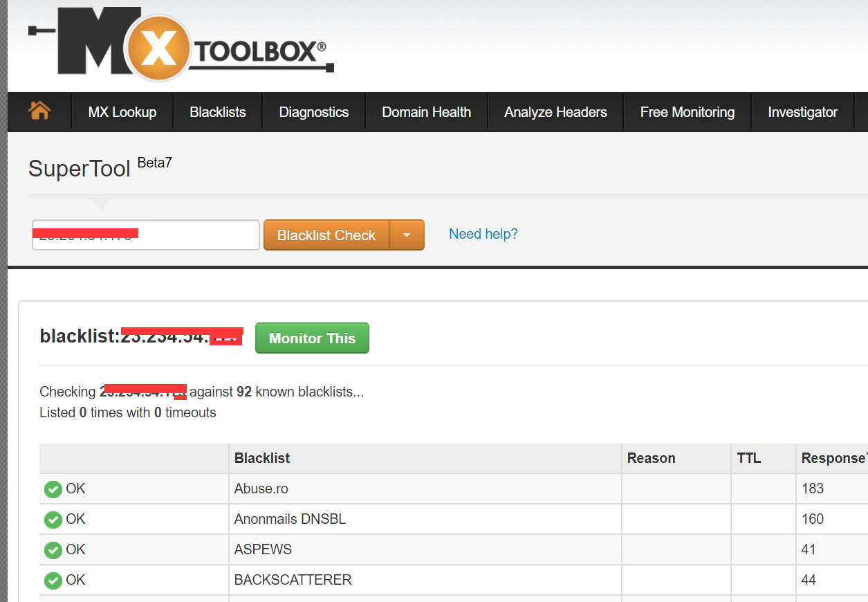Viewport: 868px width, 602px height.
Task: Click the green Monitor This button
Action: point(312,338)
